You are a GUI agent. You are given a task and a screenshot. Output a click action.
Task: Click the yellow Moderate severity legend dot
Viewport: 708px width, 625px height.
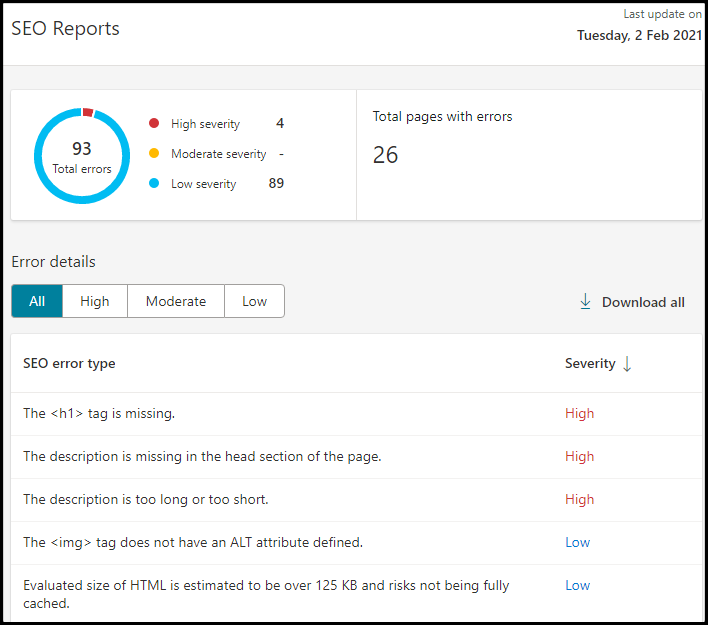point(154,154)
